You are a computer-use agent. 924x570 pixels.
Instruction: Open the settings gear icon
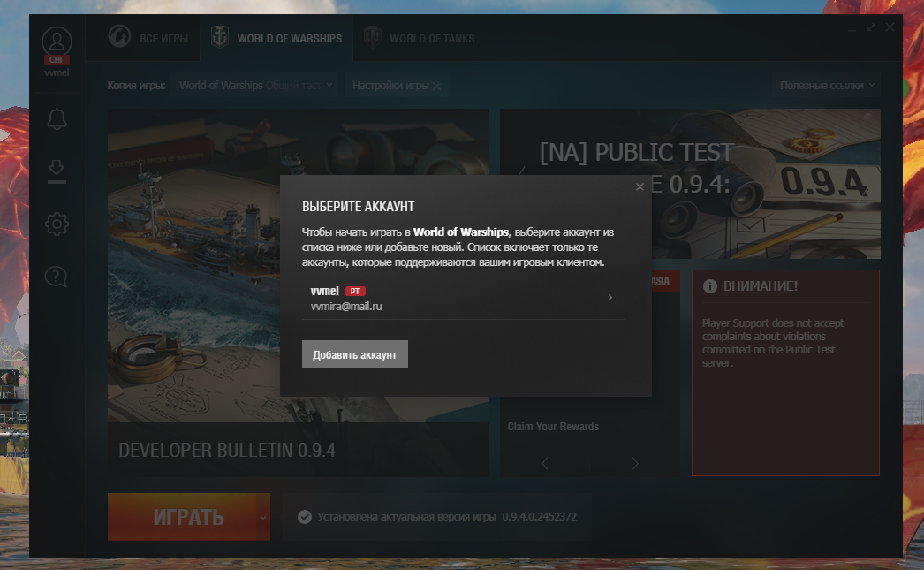click(x=57, y=224)
